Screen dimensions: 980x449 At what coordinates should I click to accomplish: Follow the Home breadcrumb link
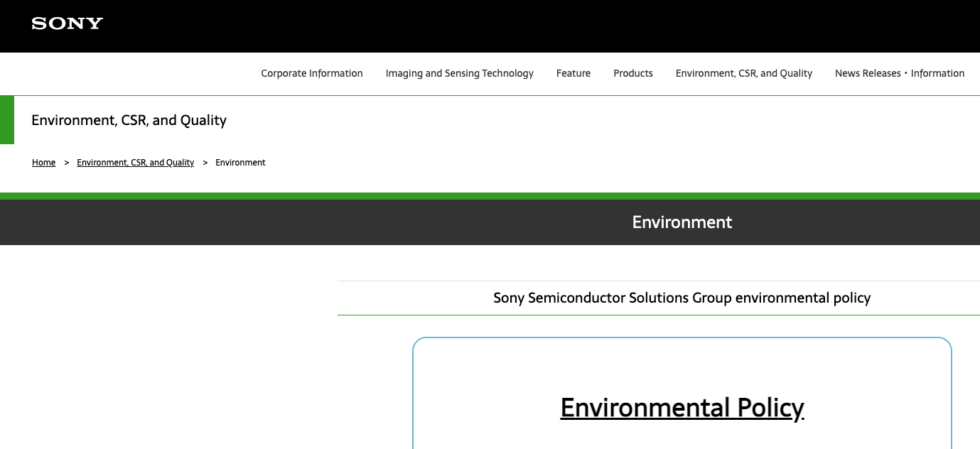pos(43,163)
